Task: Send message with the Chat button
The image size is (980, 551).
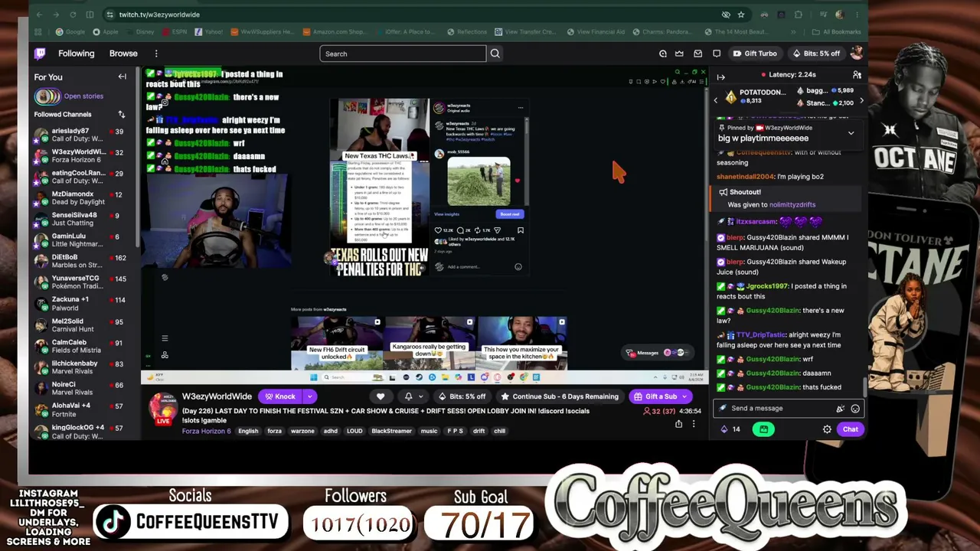Action: (850, 429)
